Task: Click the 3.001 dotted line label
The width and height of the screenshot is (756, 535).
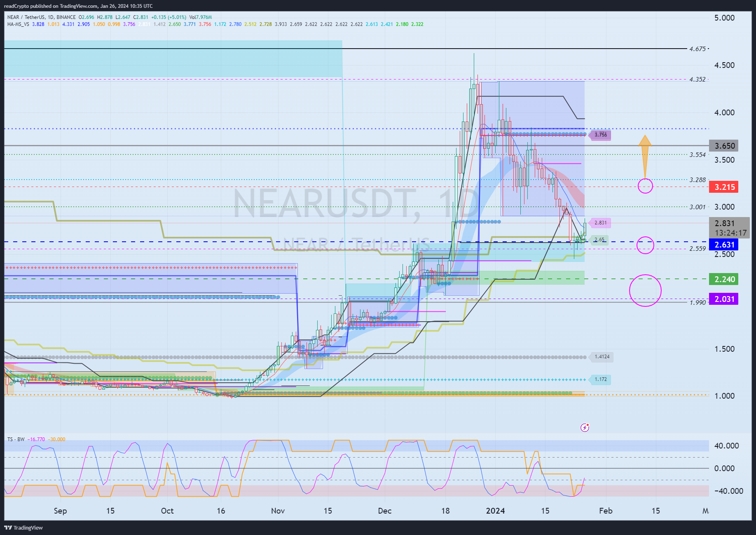Action: click(x=697, y=207)
